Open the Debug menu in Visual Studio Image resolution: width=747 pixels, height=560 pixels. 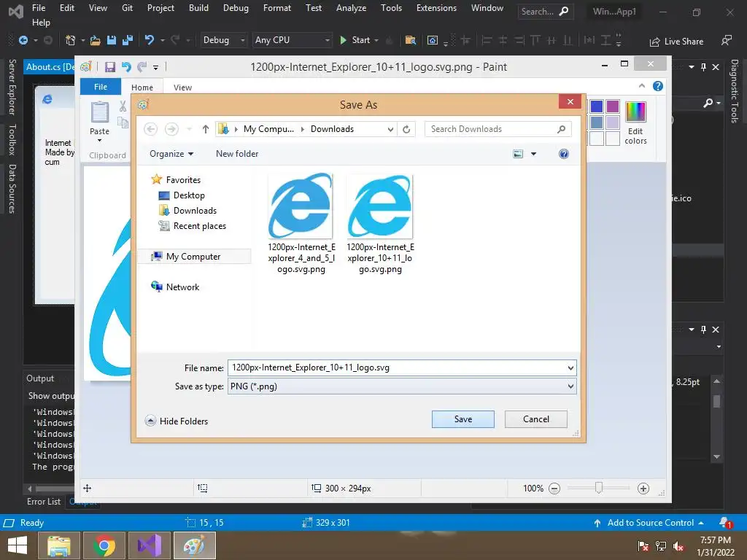pos(236,8)
